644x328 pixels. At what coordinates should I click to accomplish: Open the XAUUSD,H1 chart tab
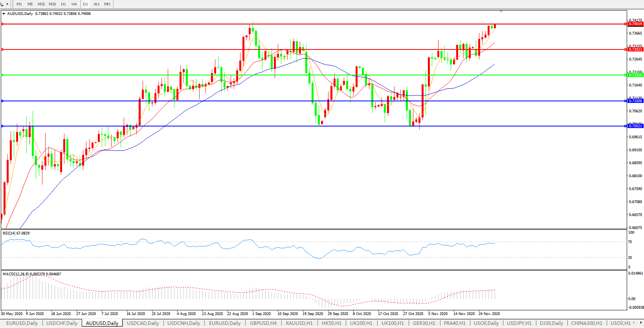[x=299, y=323]
